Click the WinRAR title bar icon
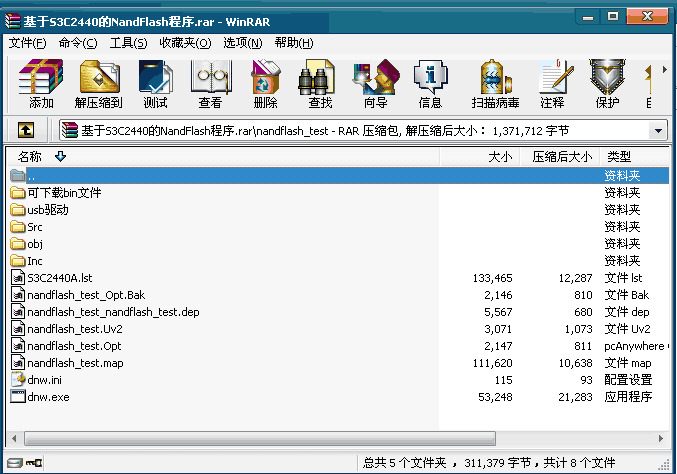 click(13, 21)
